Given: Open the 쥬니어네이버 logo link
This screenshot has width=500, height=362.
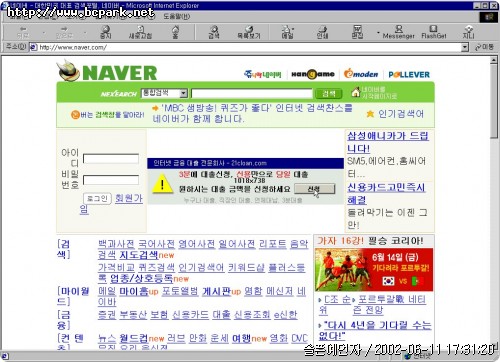Looking at the screenshot, I should pyautogui.click(x=263, y=74).
